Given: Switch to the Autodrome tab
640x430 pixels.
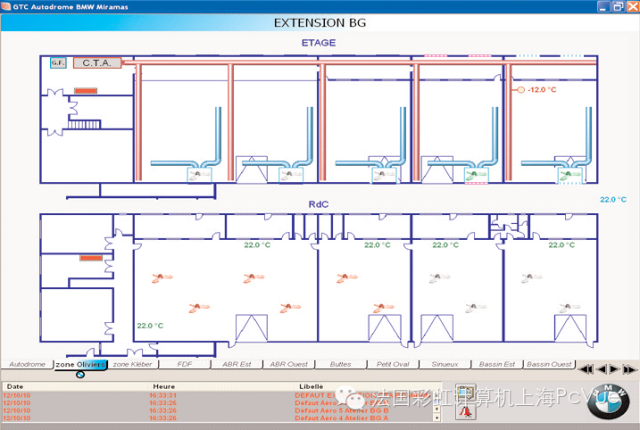Looking at the screenshot, I should point(27,364).
